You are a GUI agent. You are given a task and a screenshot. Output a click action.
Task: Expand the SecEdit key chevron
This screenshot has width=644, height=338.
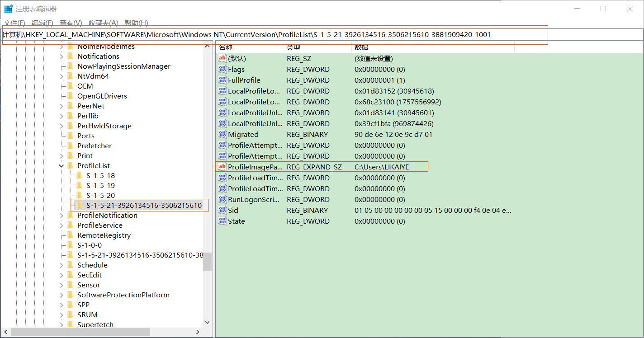62,275
